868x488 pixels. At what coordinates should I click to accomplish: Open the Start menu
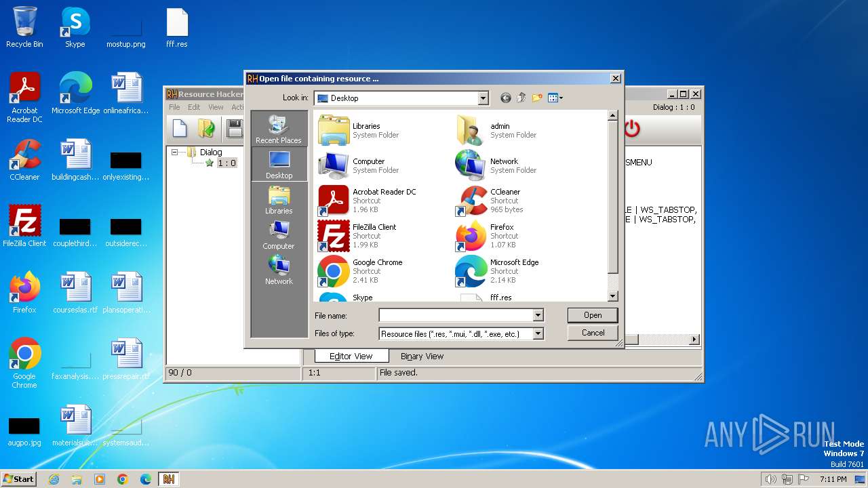coord(18,479)
